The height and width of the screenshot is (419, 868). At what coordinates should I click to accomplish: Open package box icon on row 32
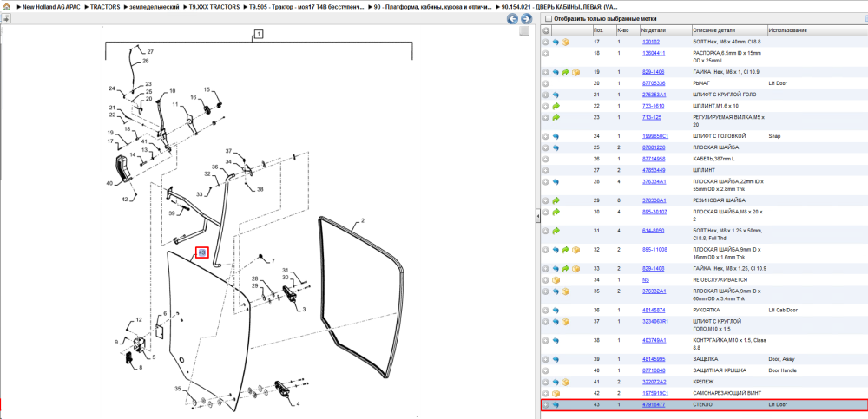click(x=575, y=250)
